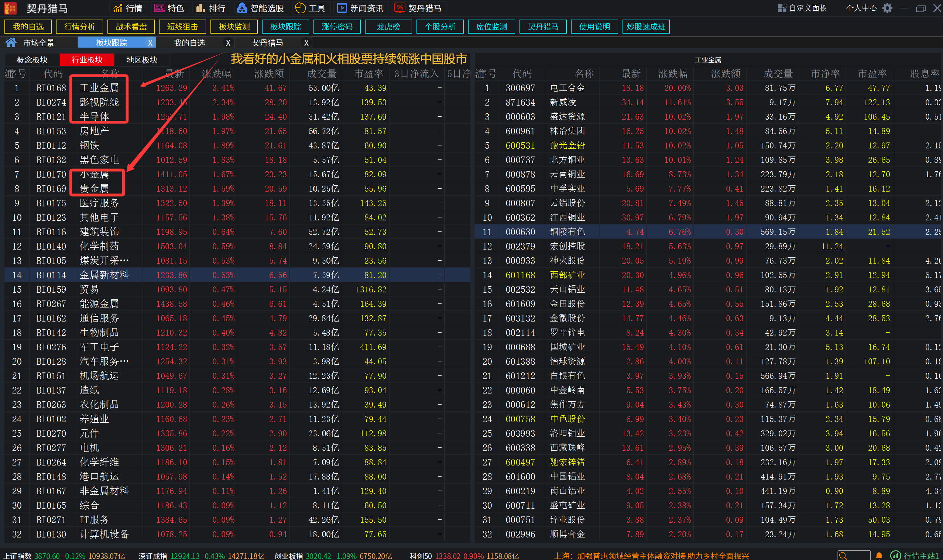
Task: Click the 涨停密码 button
Action: pyautogui.click(x=337, y=27)
